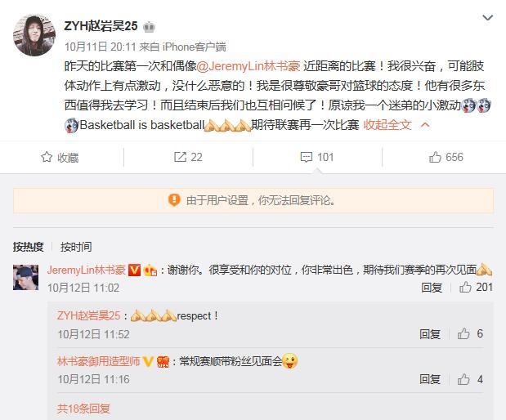Like the respect reply with 6 likes

pos(463,333)
